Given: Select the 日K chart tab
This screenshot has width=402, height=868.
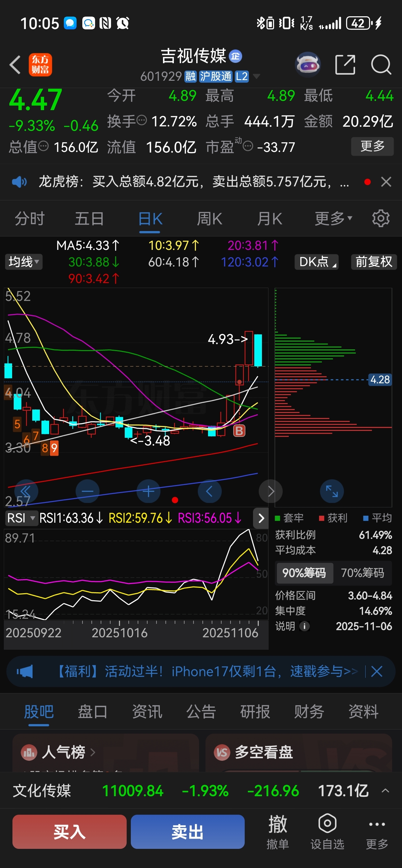Looking at the screenshot, I should click(150, 218).
